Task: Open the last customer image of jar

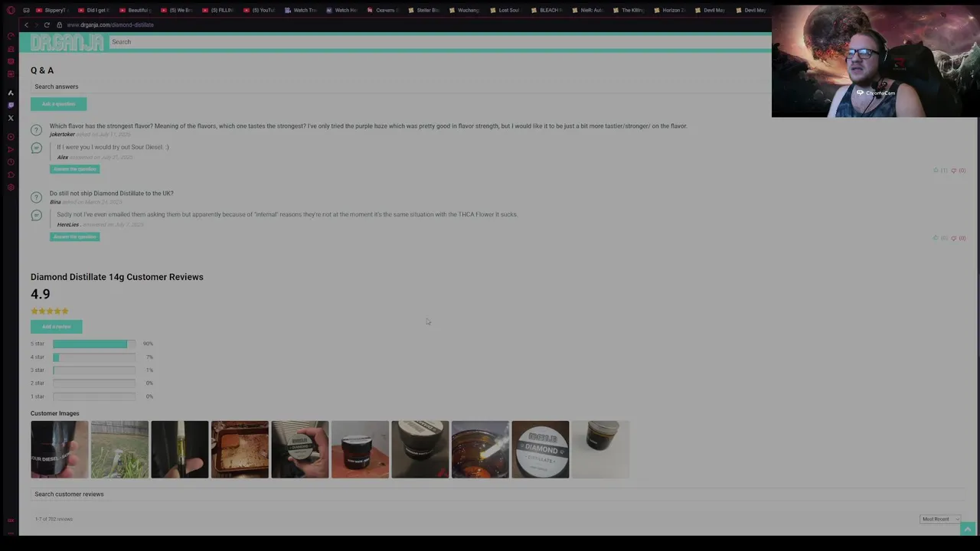Action: 600,450
